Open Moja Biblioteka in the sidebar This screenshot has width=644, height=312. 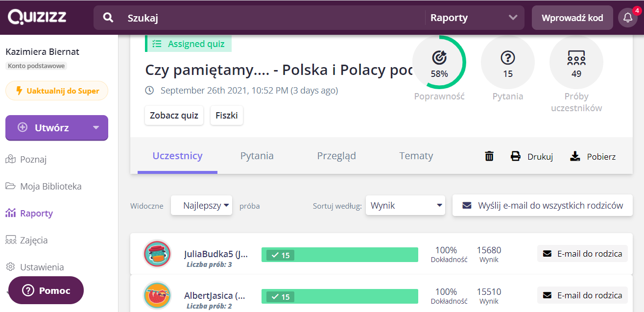pos(50,186)
